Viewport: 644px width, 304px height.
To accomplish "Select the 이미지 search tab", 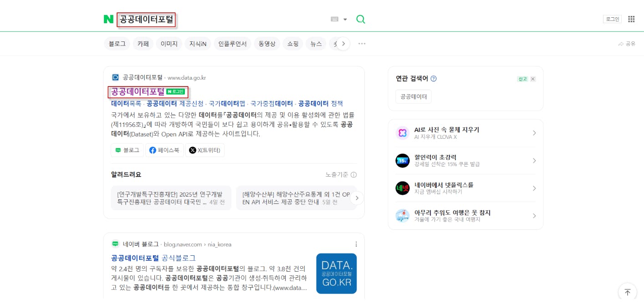I will pos(169,44).
